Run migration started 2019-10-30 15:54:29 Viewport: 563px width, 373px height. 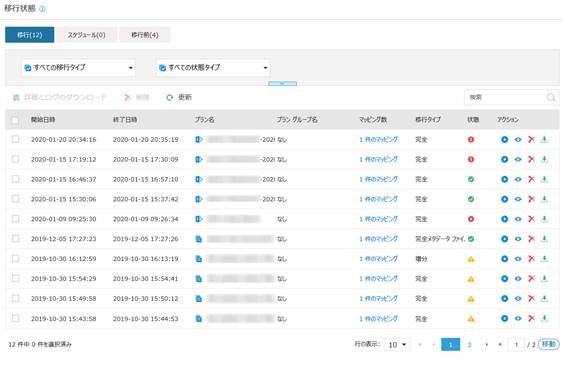pyautogui.click(x=504, y=279)
